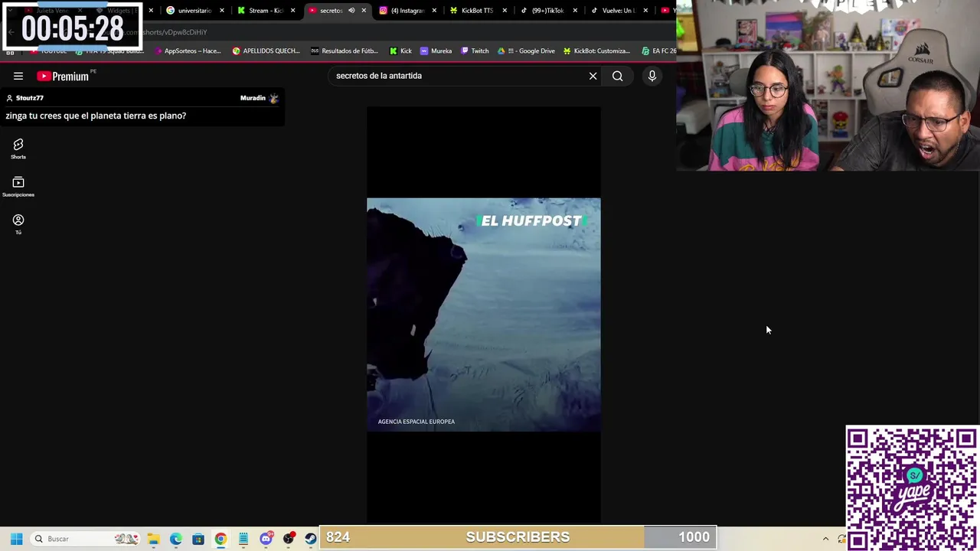Open Shorts in the sidebar

click(18, 148)
